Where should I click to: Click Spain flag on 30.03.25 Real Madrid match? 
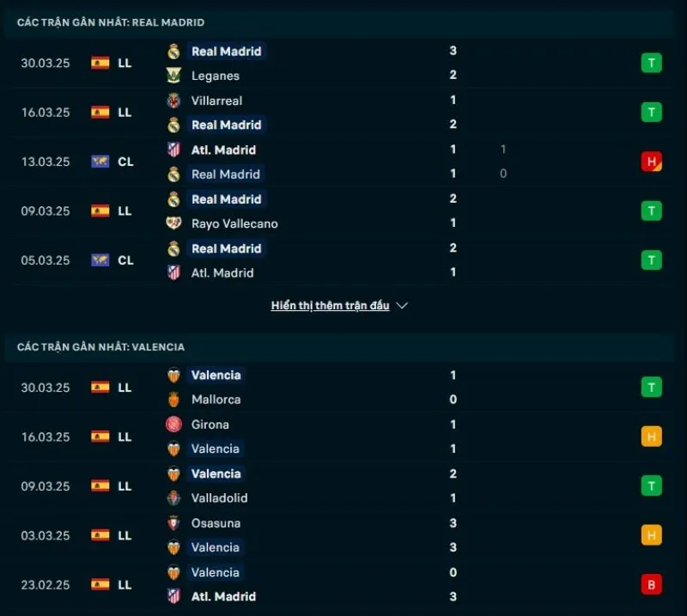click(x=100, y=64)
